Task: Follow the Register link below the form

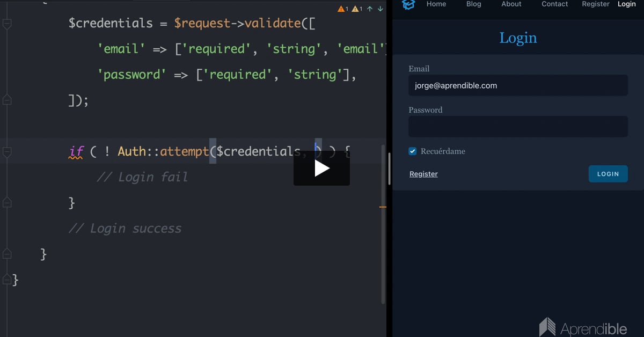Action: [423, 174]
